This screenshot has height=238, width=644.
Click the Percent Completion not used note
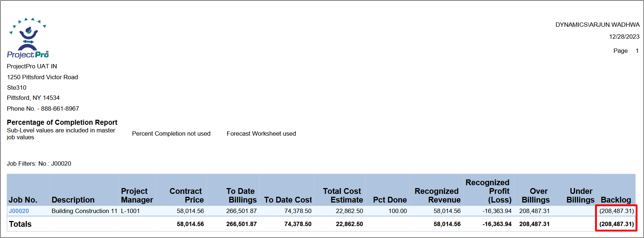pyautogui.click(x=171, y=133)
